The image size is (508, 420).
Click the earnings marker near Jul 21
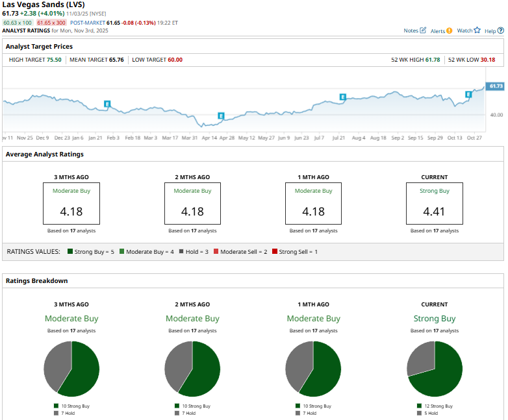coord(342,97)
